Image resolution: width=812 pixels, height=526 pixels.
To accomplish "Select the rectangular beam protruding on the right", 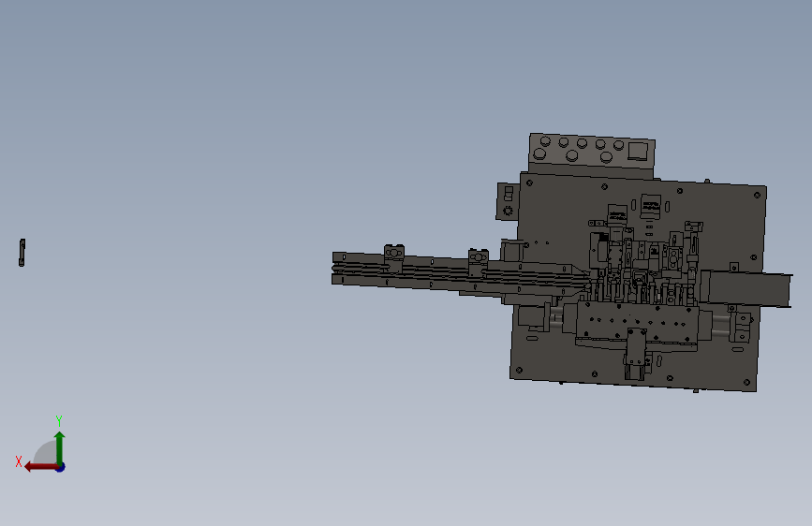I will tap(746, 288).
